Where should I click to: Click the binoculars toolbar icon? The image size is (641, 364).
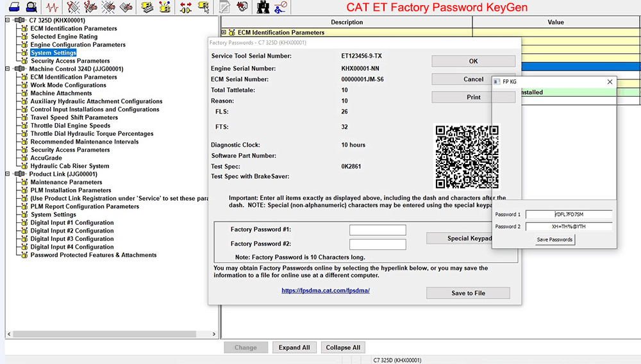263,6
